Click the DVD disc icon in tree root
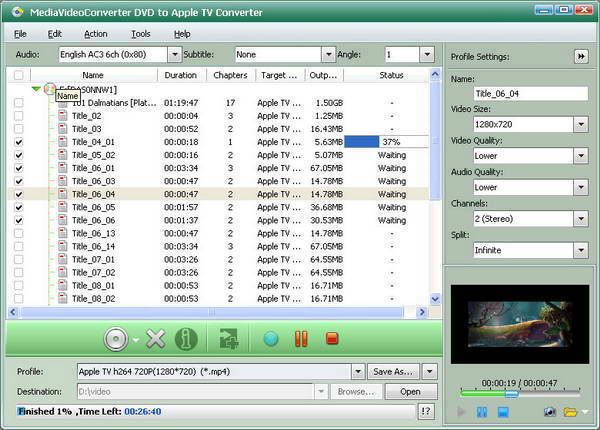Image resolution: width=600 pixels, height=430 pixels. tap(49, 89)
